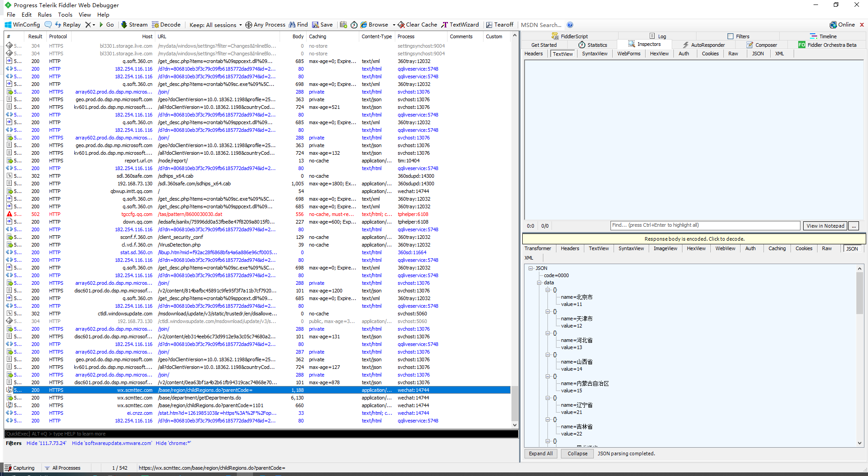Collapse the data node in JSON tree
The image size is (868, 476).
539,283
